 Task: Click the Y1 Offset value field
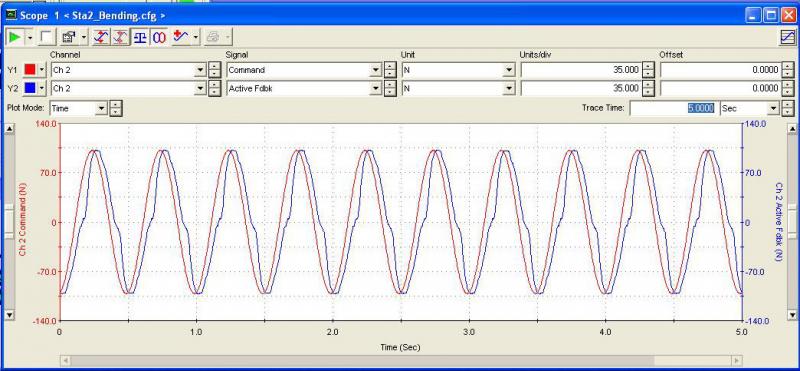click(720, 70)
